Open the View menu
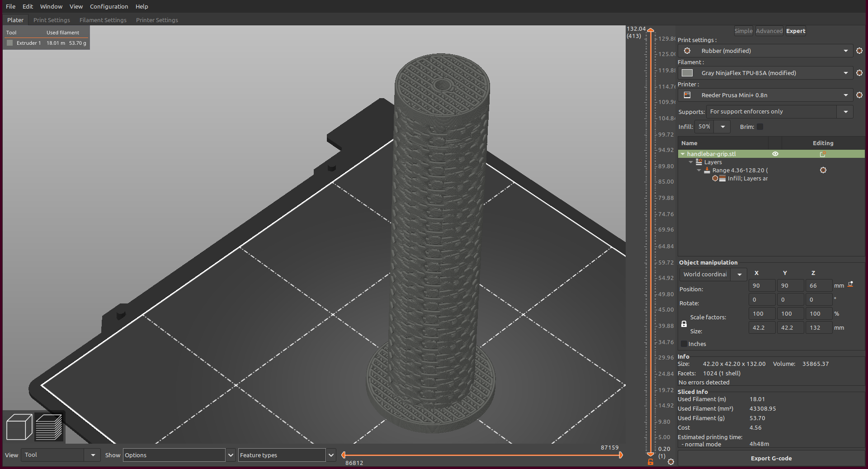The image size is (868, 469). [76, 6]
